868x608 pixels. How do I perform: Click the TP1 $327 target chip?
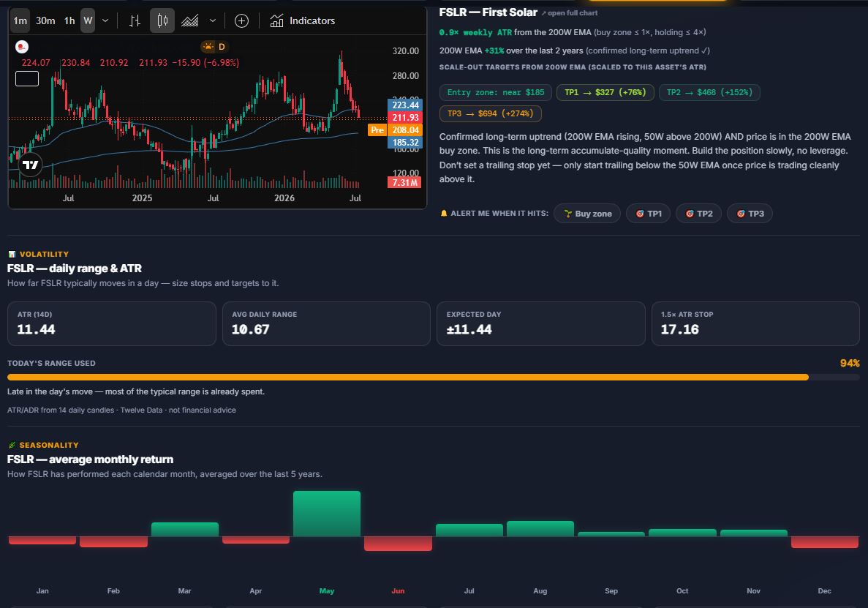(605, 92)
